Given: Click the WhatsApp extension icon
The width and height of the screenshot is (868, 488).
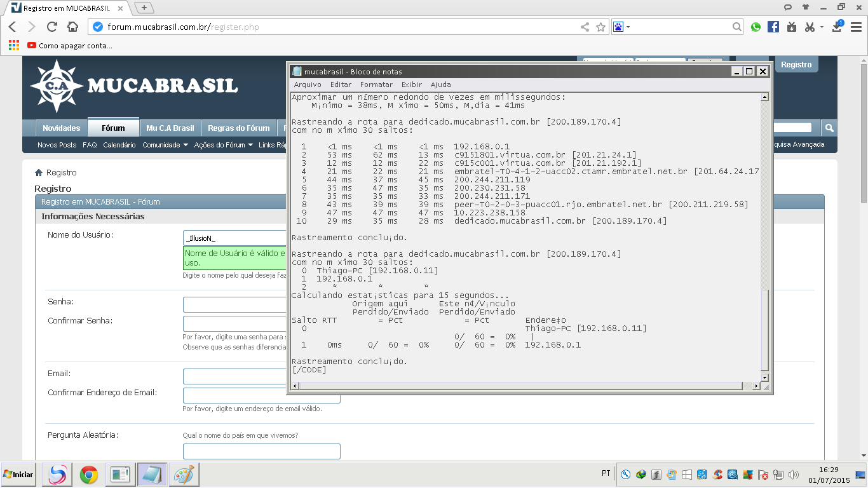Looking at the screenshot, I should 756,27.
